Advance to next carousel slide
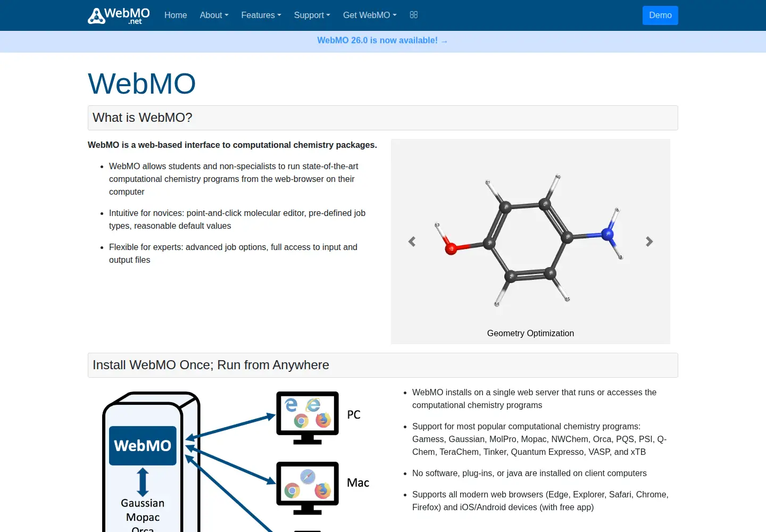Image resolution: width=766 pixels, height=532 pixels. point(649,242)
